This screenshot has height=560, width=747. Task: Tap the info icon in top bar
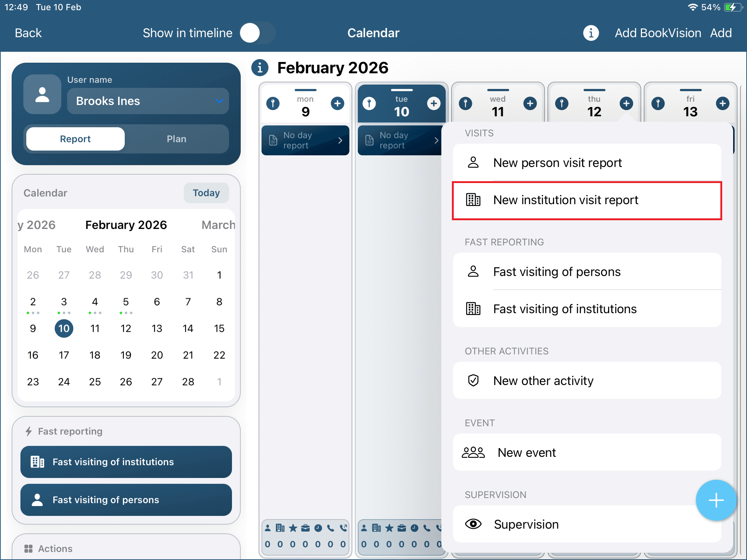[591, 33]
